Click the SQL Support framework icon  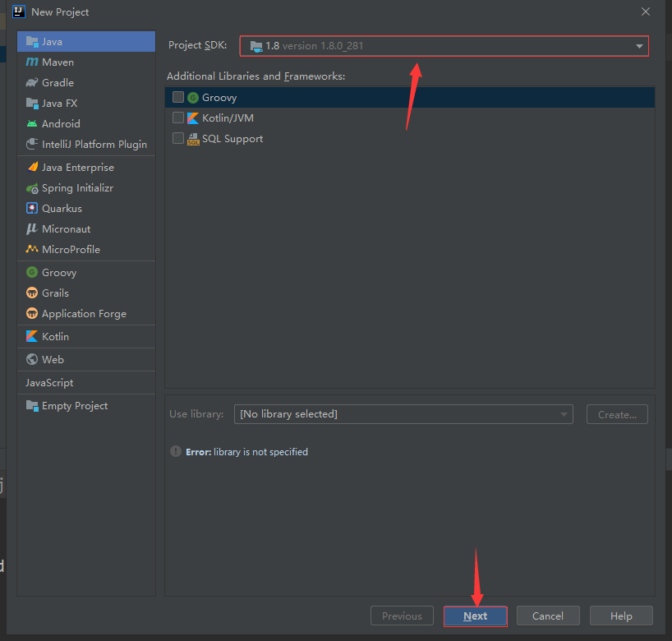tap(193, 139)
